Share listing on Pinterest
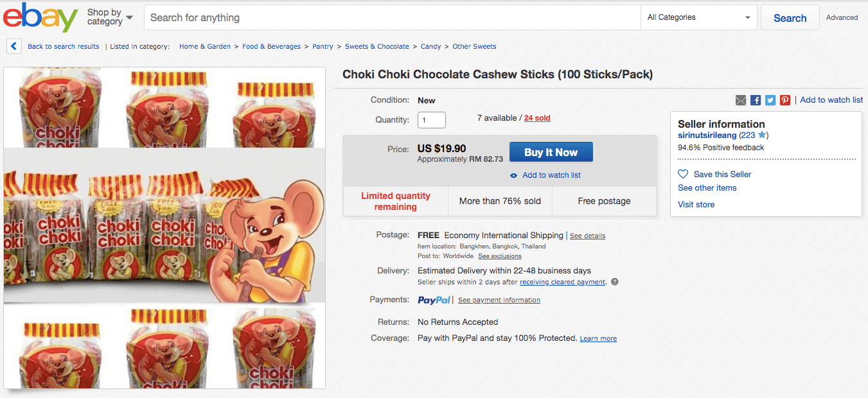 click(785, 100)
